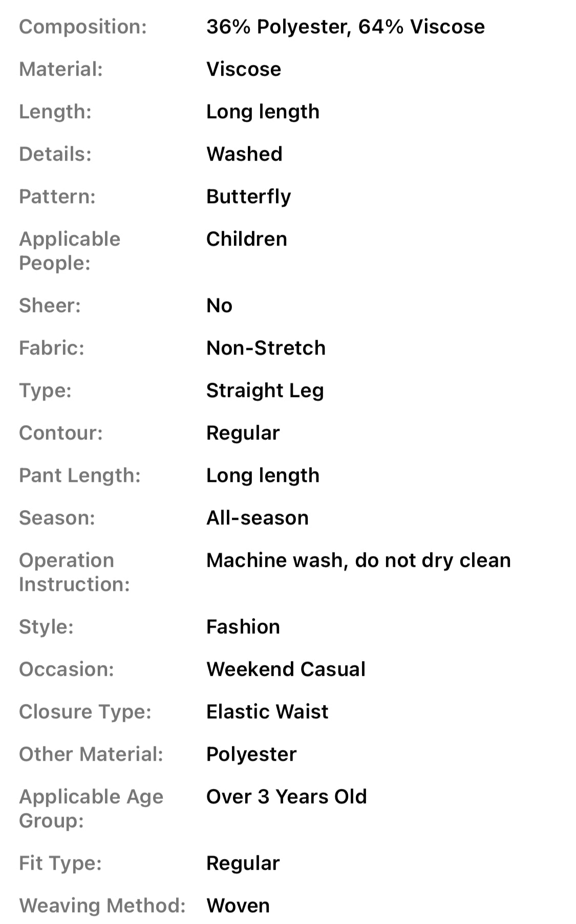Click the "Elastic Waist" closure value
This screenshot has width=576, height=924.
pyautogui.click(x=267, y=712)
